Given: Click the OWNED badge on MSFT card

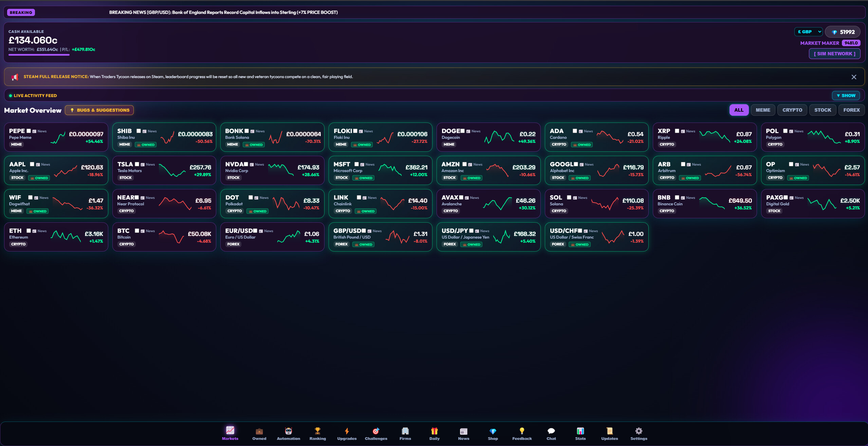Looking at the screenshot, I should tap(363, 178).
